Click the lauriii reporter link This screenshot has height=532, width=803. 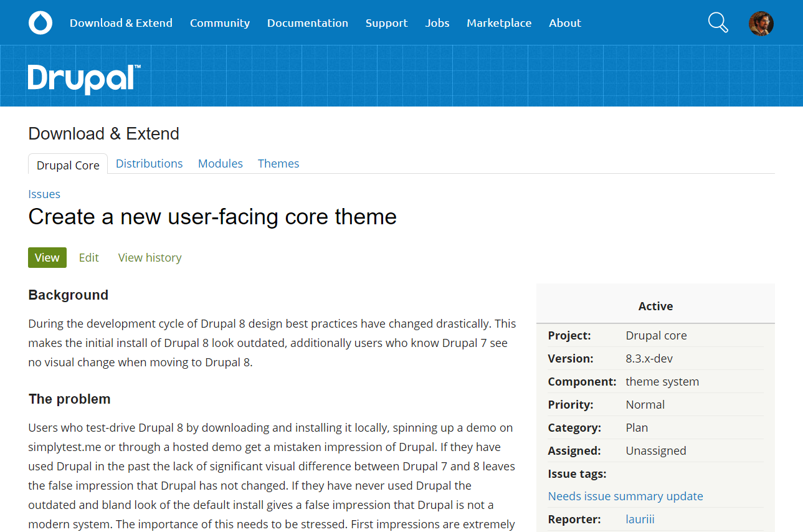coord(640,519)
